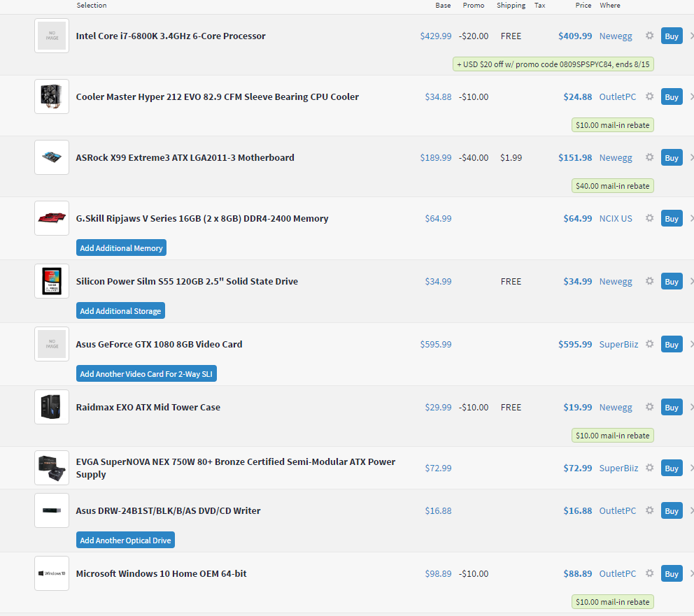
Task: Click the Windows 10 product thumbnail
Action: (52, 573)
